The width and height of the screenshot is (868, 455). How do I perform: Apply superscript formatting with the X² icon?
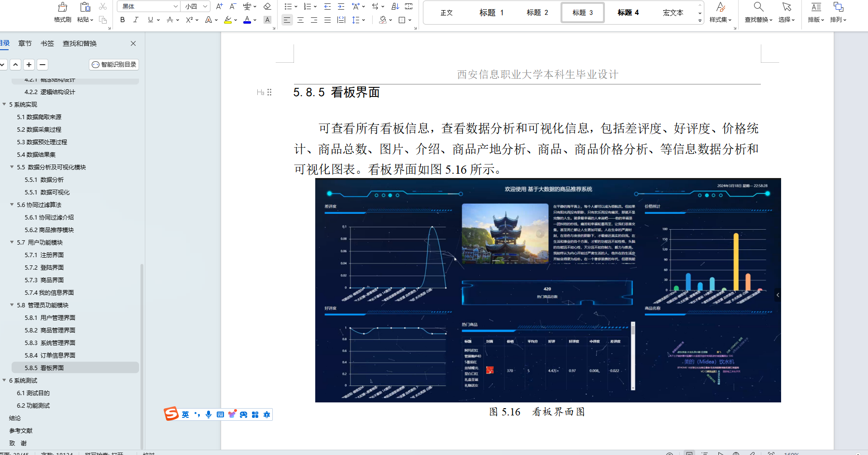(x=189, y=20)
